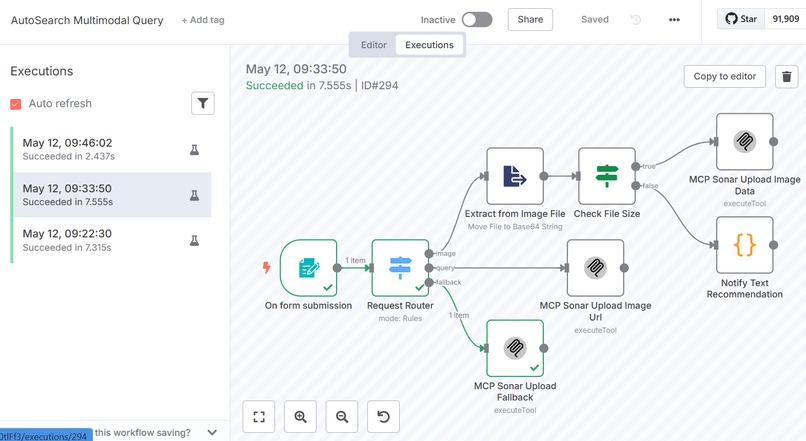Screen dimensions: 806x441
Task: Zoom out of the canvas
Action: tap(342, 416)
